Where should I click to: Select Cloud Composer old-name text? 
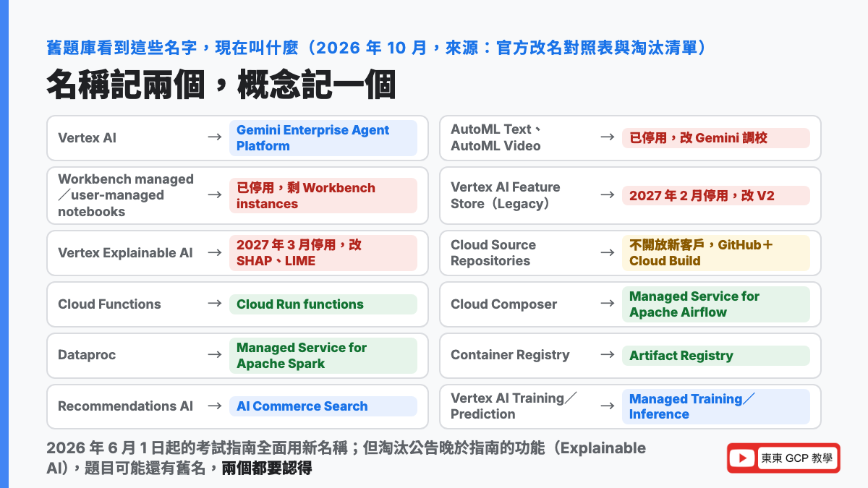(x=503, y=304)
